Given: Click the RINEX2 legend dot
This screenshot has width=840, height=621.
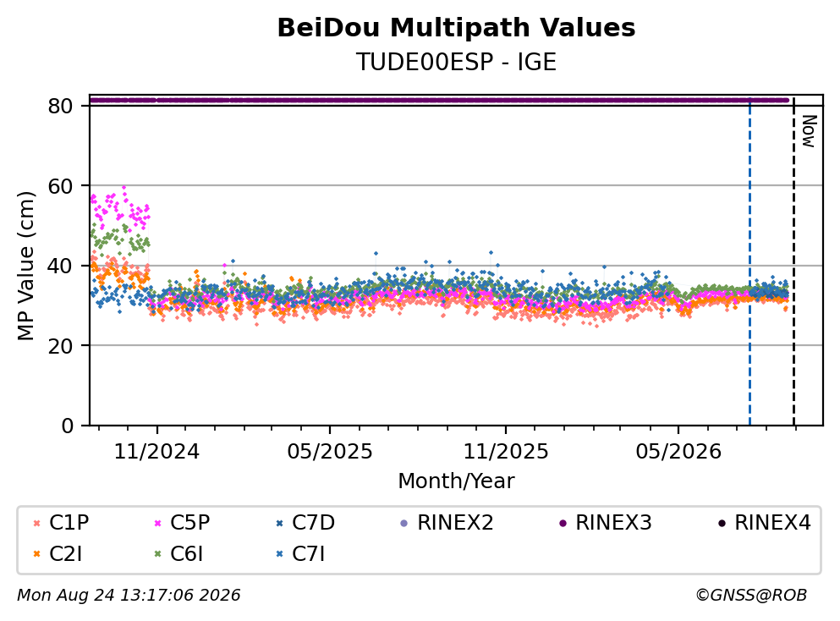Looking at the screenshot, I should pos(404,523).
